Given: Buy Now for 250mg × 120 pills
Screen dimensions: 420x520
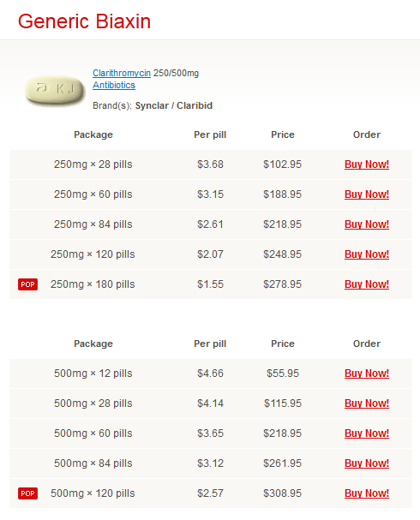Looking at the screenshot, I should (x=367, y=254).
